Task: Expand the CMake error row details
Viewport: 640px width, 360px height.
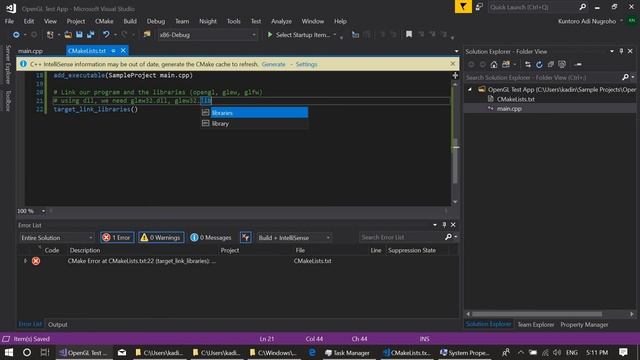Action: tap(25, 261)
